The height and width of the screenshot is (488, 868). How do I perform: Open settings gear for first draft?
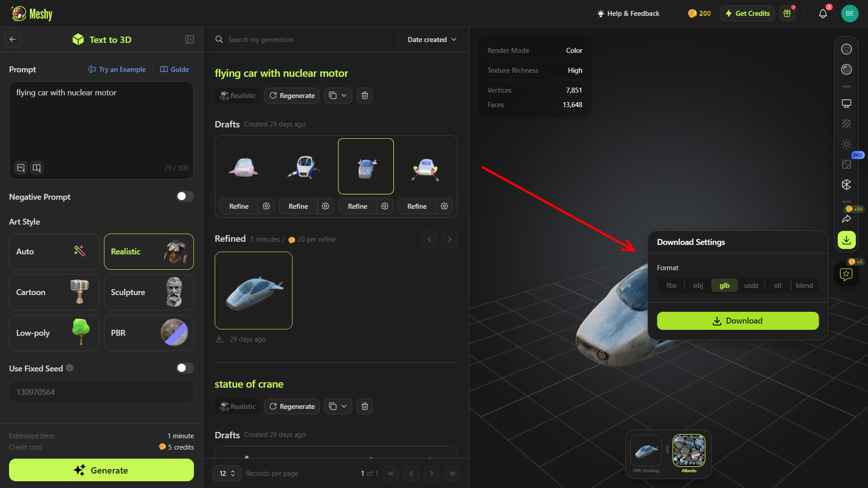pyautogui.click(x=266, y=206)
